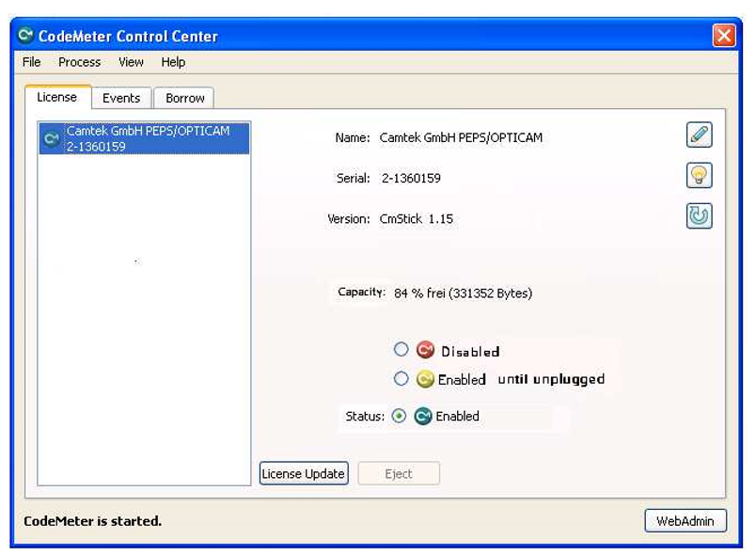Select the Disabled radio button
Image resolution: width=756 pixels, height=555 pixels.
click(x=401, y=349)
